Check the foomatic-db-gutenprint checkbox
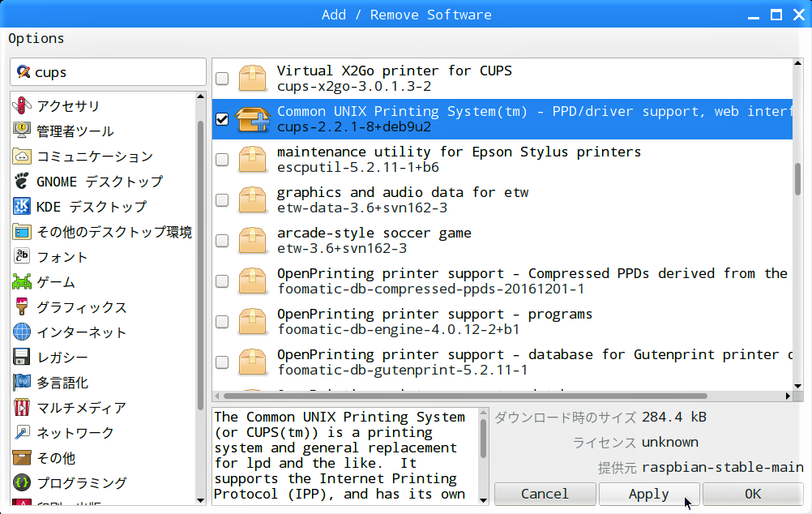812x514 pixels. pos(222,362)
